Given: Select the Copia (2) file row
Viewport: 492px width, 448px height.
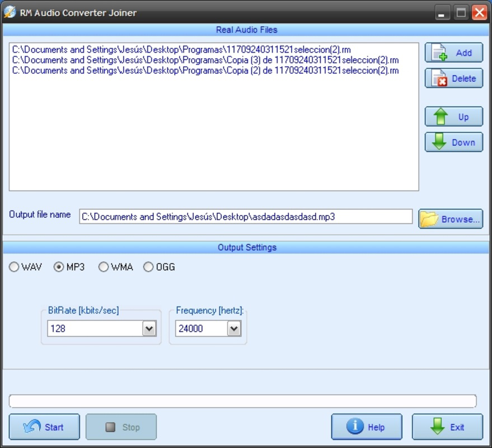Looking at the screenshot, I should pos(205,71).
